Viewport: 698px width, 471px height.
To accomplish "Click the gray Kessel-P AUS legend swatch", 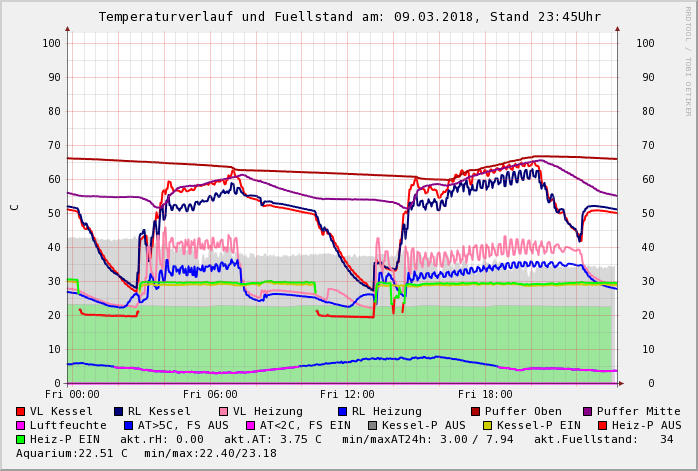I will point(372,425).
